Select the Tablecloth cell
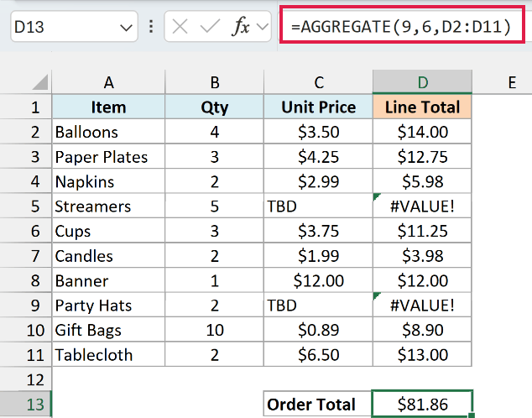 click(x=108, y=354)
